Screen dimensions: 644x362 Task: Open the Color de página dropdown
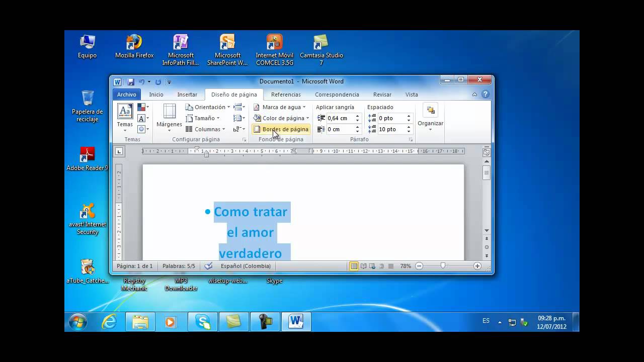pos(281,118)
